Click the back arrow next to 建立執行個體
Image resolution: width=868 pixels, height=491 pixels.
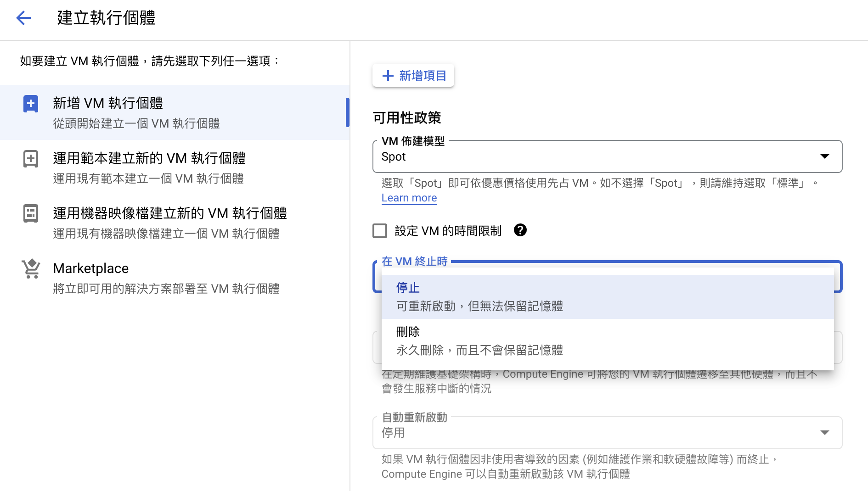tap(23, 18)
